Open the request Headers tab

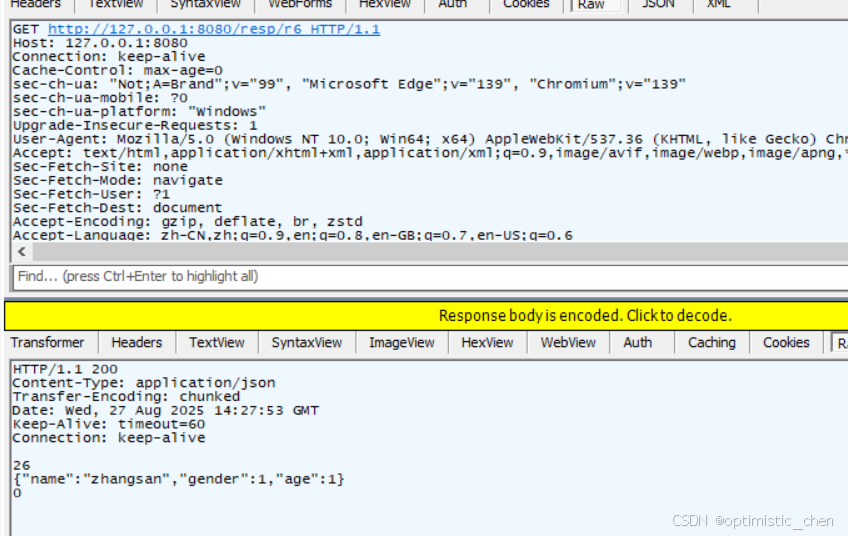[x=36, y=4]
